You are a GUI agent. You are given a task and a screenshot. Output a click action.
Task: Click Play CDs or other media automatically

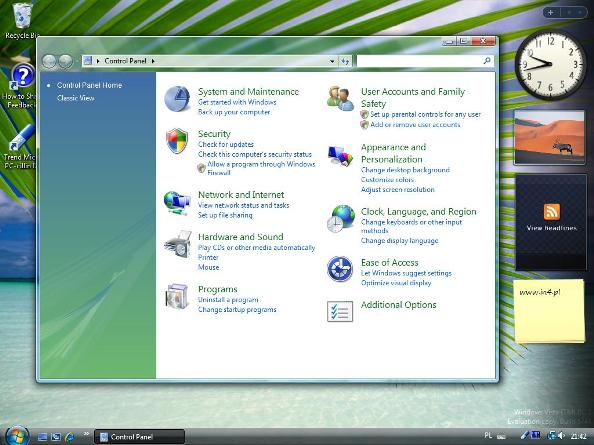tap(256, 248)
